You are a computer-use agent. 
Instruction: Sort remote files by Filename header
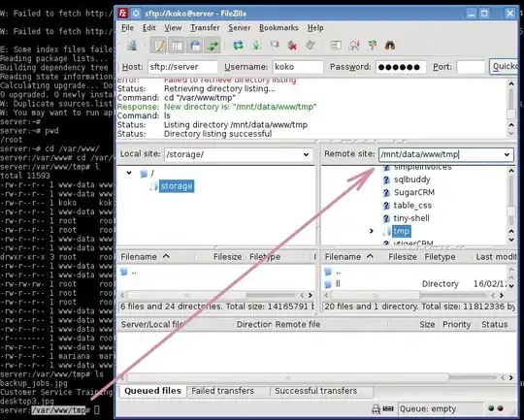point(348,257)
